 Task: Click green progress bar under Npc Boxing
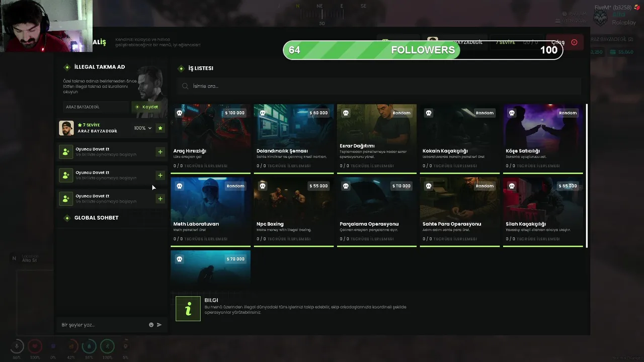[x=293, y=246]
